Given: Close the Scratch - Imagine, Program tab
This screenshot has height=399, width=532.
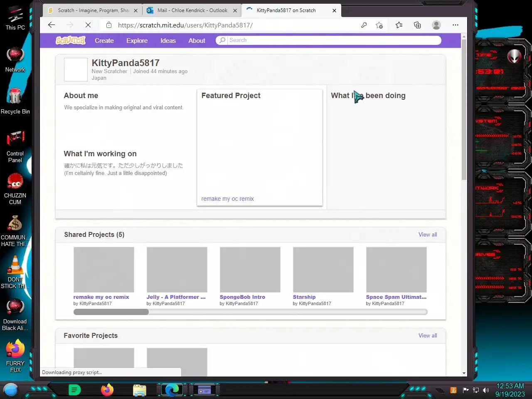Looking at the screenshot, I should (x=135, y=11).
